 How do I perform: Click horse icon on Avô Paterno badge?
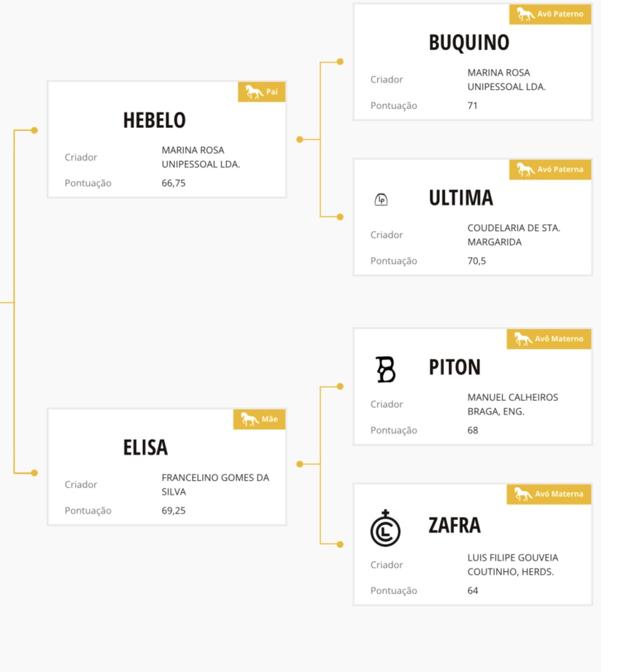pos(526,14)
